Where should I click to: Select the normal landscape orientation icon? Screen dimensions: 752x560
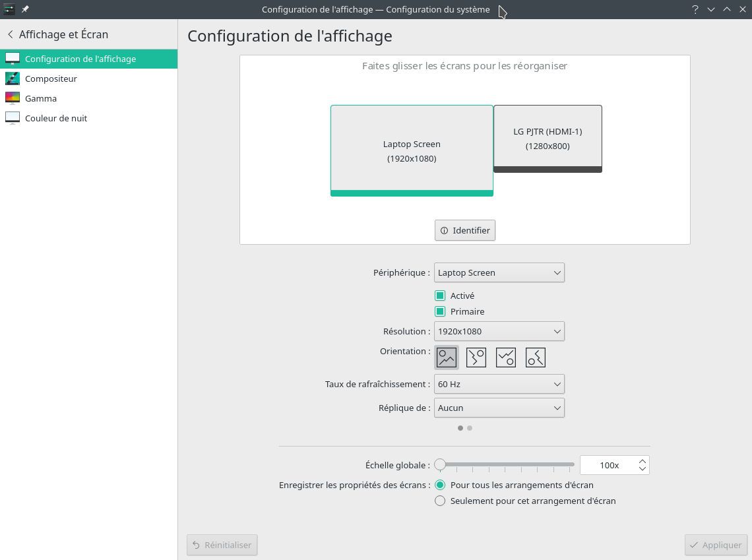pos(447,358)
